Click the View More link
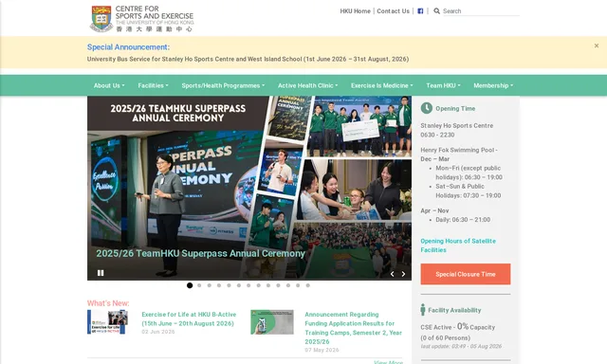Image resolution: width=607 pixels, height=364 pixels. 388,362
